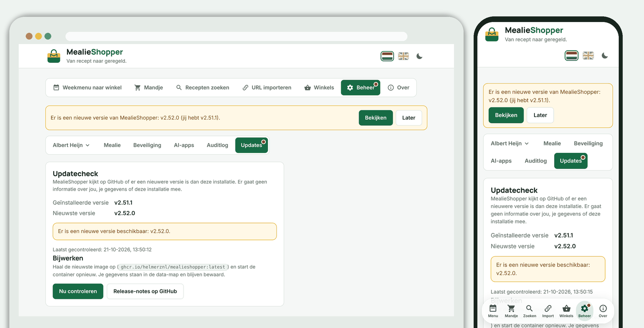Viewport: 644px width, 328px height.
Task: Click the desktop 'Bijwerken' heading
Action: pyautogui.click(x=68, y=258)
